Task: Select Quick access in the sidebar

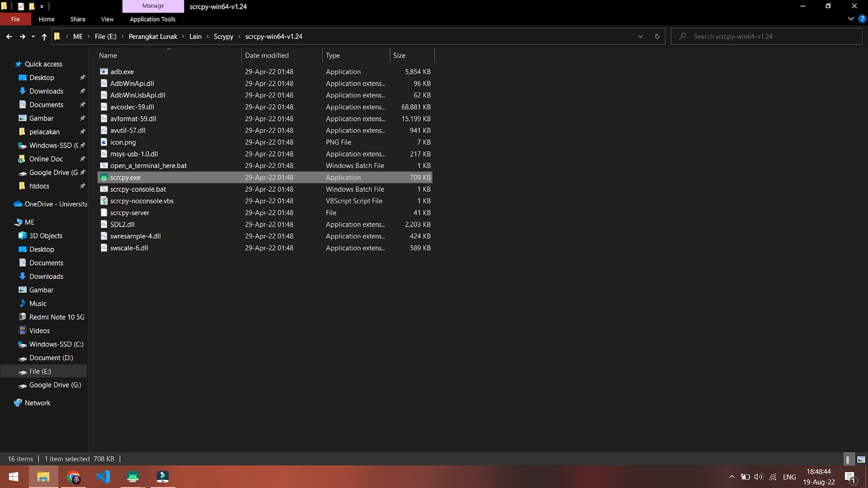Action: point(43,64)
